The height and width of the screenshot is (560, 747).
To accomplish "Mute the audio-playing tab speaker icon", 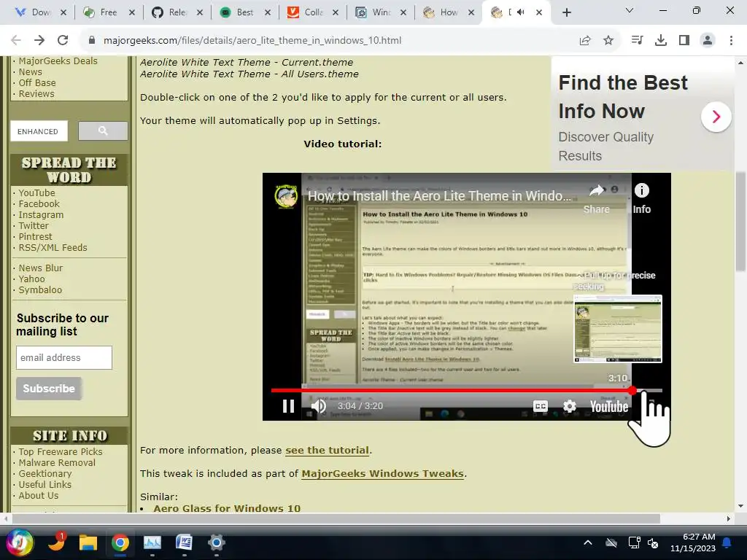I will (x=521, y=12).
